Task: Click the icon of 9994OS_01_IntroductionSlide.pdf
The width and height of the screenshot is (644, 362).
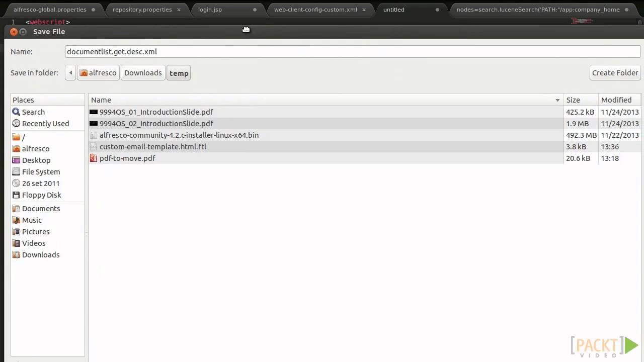Action: click(93, 112)
